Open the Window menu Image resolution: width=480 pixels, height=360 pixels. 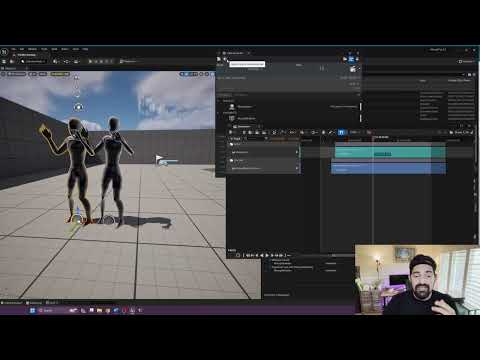pos(32,49)
